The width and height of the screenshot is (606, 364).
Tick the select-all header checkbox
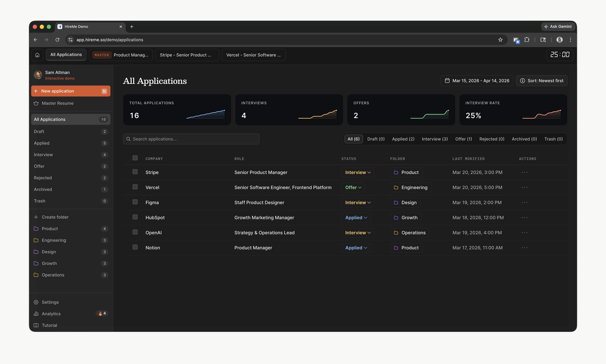coord(135,158)
